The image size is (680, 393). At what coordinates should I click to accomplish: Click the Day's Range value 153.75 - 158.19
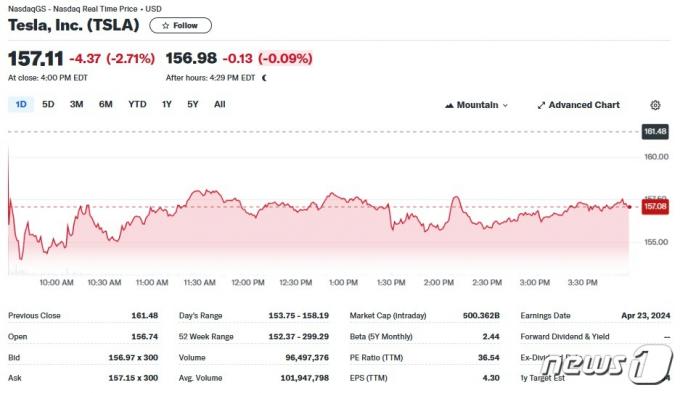pyautogui.click(x=298, y=315)
